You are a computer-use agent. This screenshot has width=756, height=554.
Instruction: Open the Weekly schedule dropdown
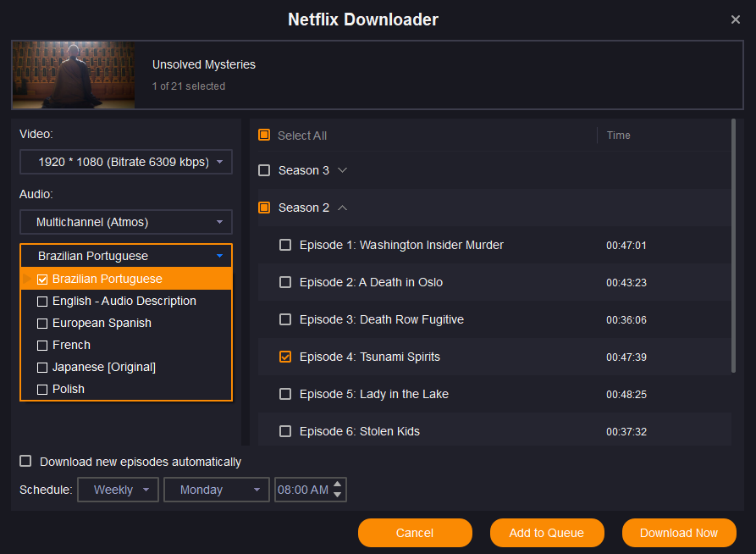[119, 490]
